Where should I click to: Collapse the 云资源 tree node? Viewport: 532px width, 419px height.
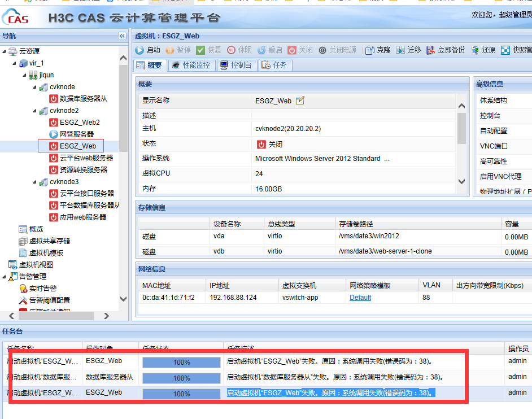[x=4, y=51]
